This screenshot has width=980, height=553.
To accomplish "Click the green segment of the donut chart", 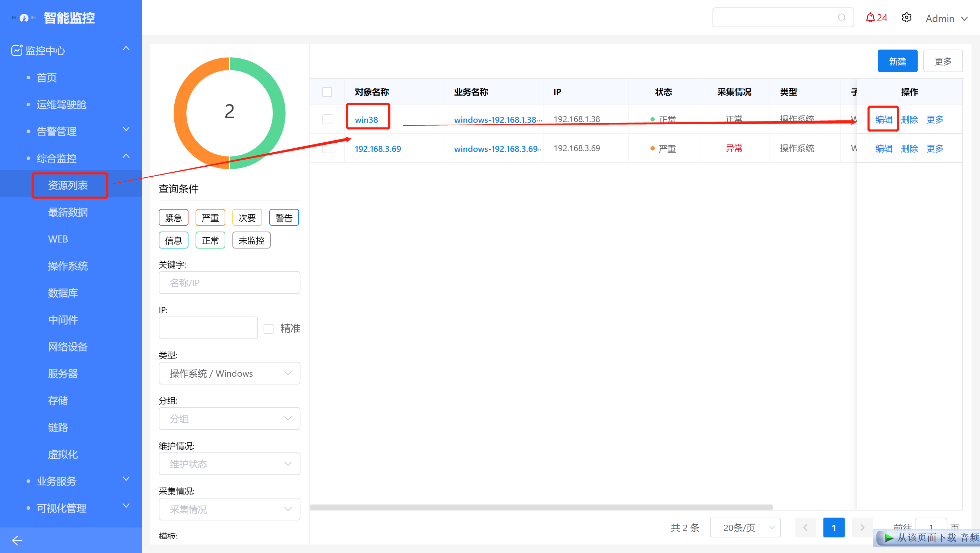I will point(278,113).
